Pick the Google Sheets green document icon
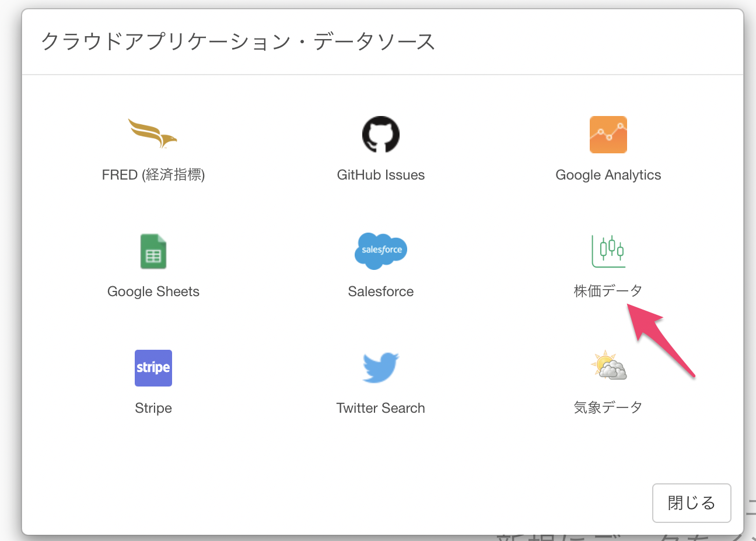Viewport: 756px width, 541px height. tap(153, 251)
